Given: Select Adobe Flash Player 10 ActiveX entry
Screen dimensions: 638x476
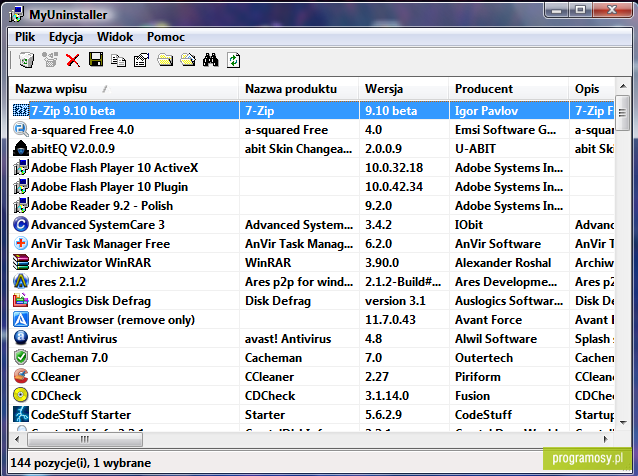Looking at the screenshot, I should (x=115, y=168).
